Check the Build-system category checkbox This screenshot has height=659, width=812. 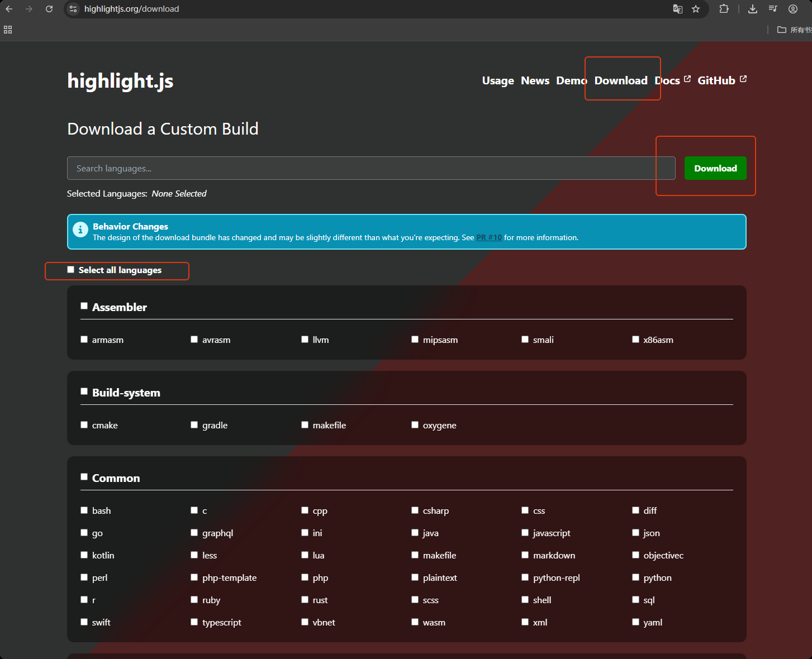(84, 391)
